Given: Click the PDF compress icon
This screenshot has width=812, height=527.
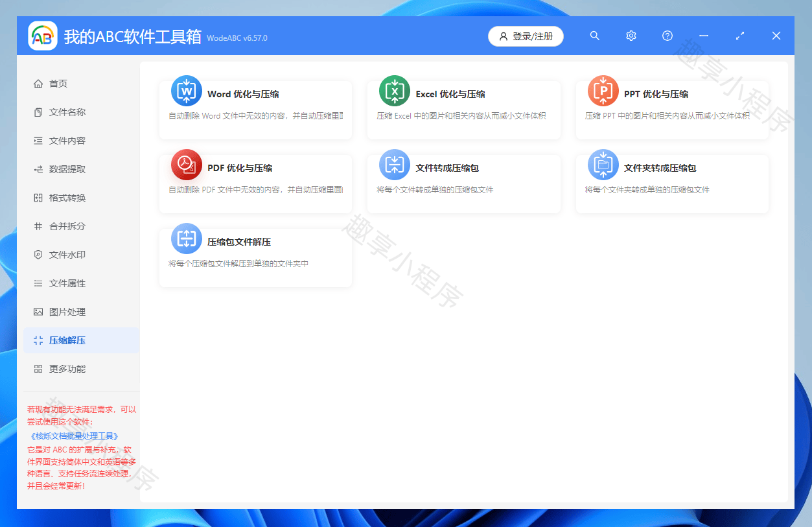Looking at the screenshot, I should point(187,165).
